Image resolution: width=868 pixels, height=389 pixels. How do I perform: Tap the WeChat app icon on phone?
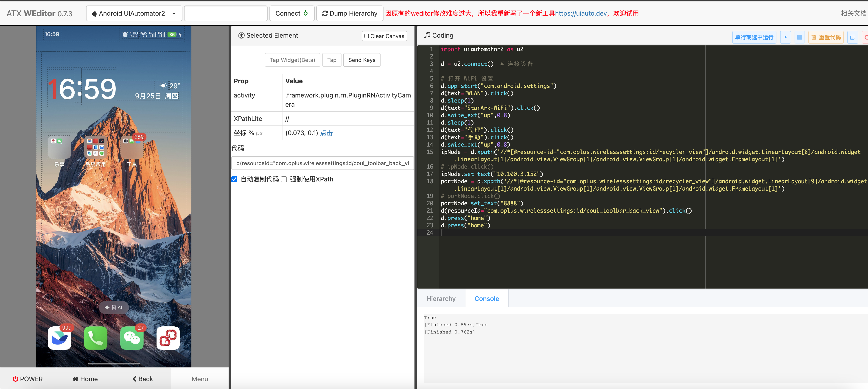point(132,338)
